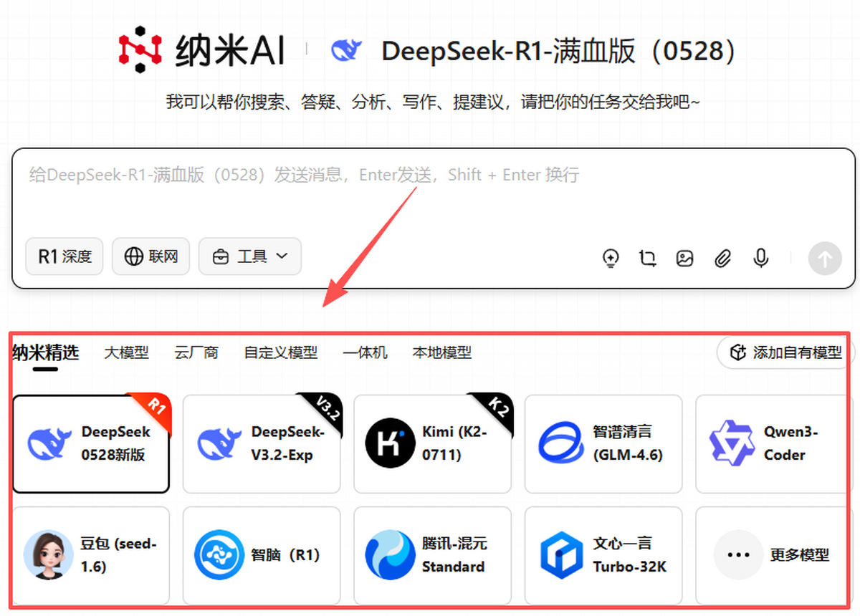
Task: Toggle the R1 深度 thinking mode
Action: point(64,256)
